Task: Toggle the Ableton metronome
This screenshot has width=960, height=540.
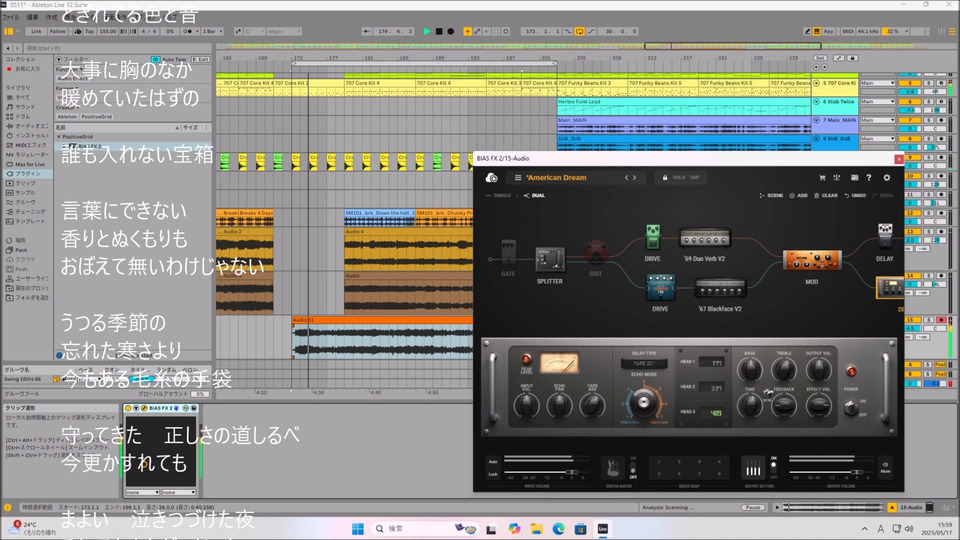Action: tap(188, 31)
